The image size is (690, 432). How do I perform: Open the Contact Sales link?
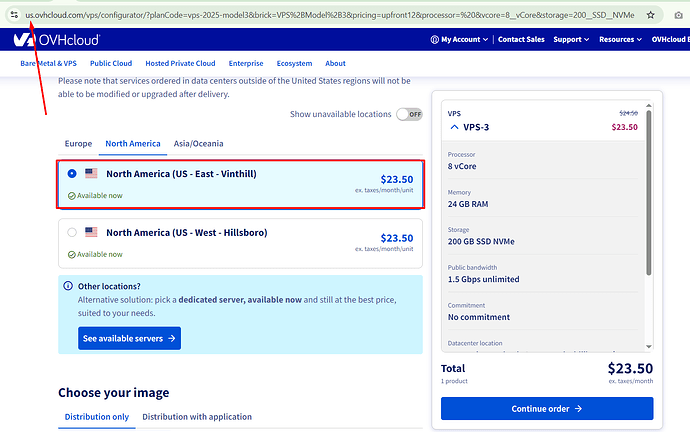[521, 40]
